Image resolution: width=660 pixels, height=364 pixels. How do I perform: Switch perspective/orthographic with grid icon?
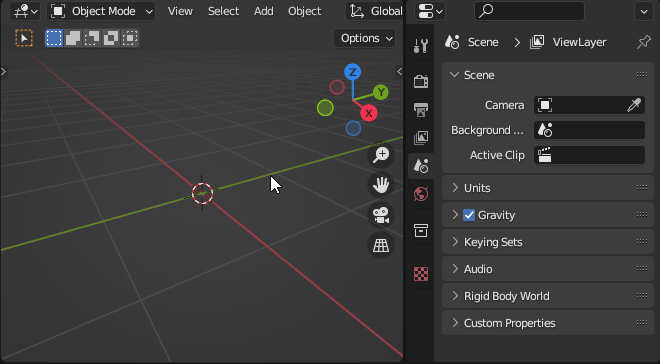[x=381, y=245]
